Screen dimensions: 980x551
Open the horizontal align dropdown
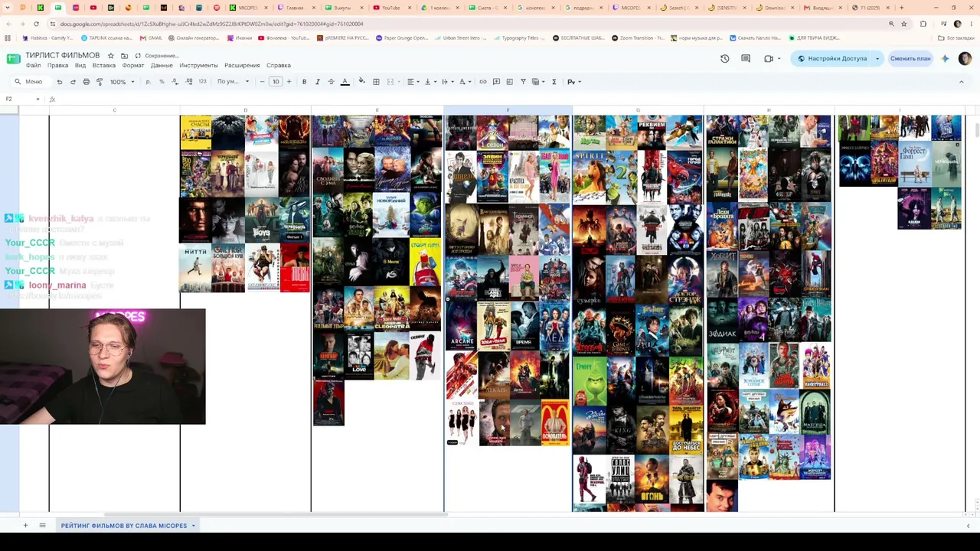point(412,82)
